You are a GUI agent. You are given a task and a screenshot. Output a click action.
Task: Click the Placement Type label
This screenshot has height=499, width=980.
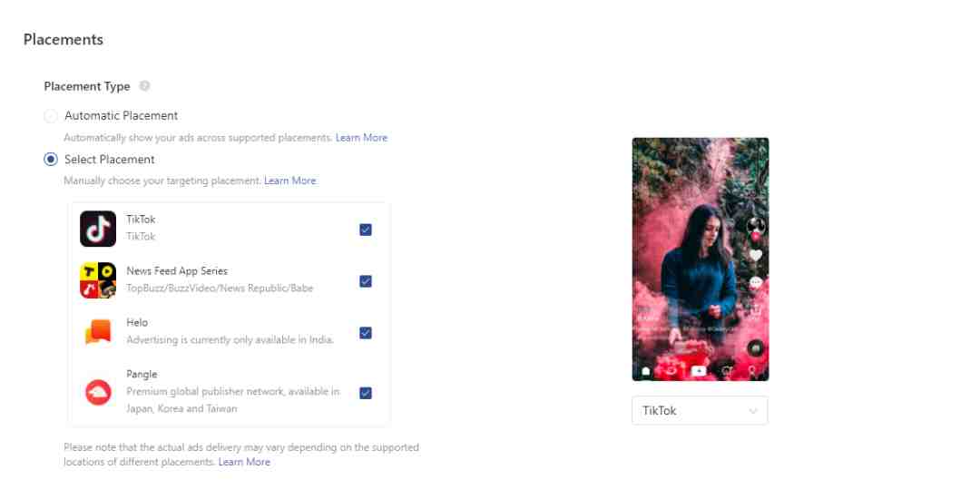coord(87,86)
